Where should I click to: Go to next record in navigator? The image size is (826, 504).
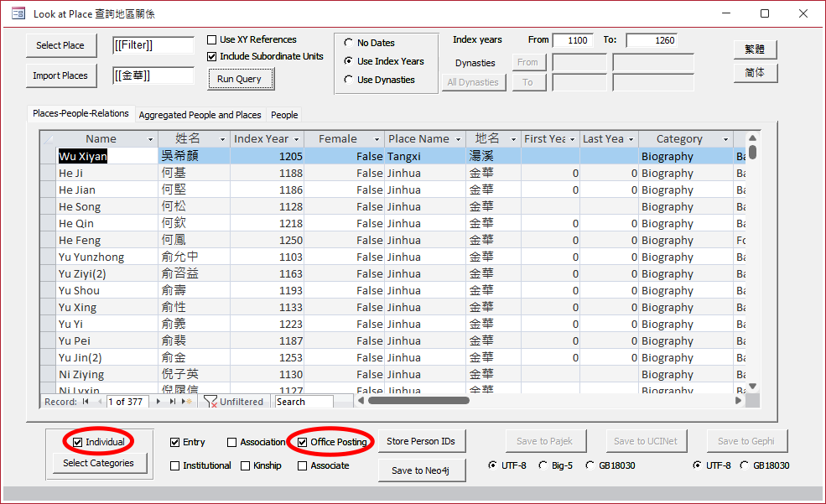pyautogui.click(x=158, y=402)
